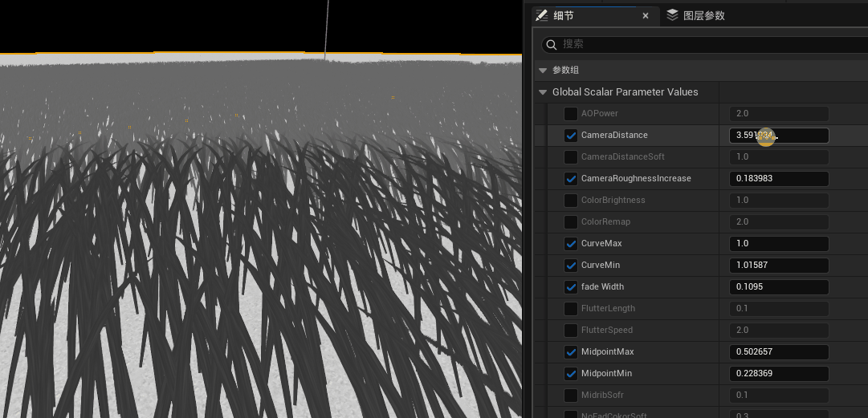
Task: Click the ColorRemap value field
Action: click(x=779, y=222)
